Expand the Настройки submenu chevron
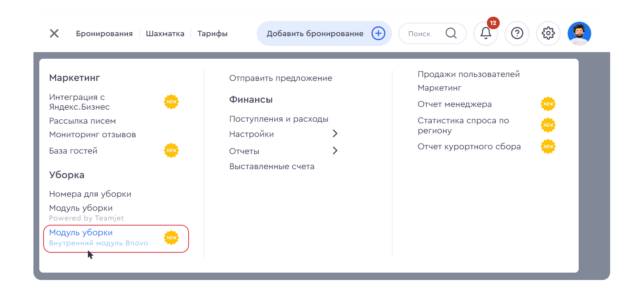 click(x=335, y=134)
